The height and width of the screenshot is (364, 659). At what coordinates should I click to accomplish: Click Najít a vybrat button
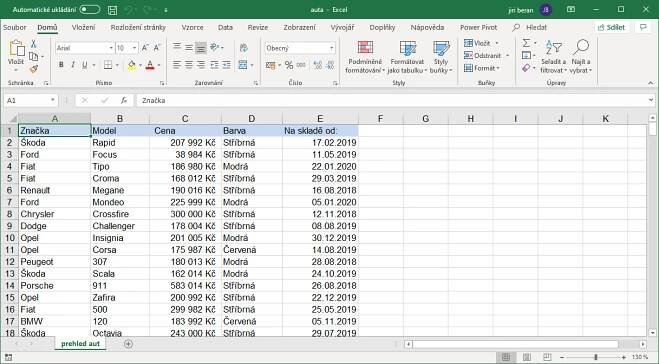580,57
